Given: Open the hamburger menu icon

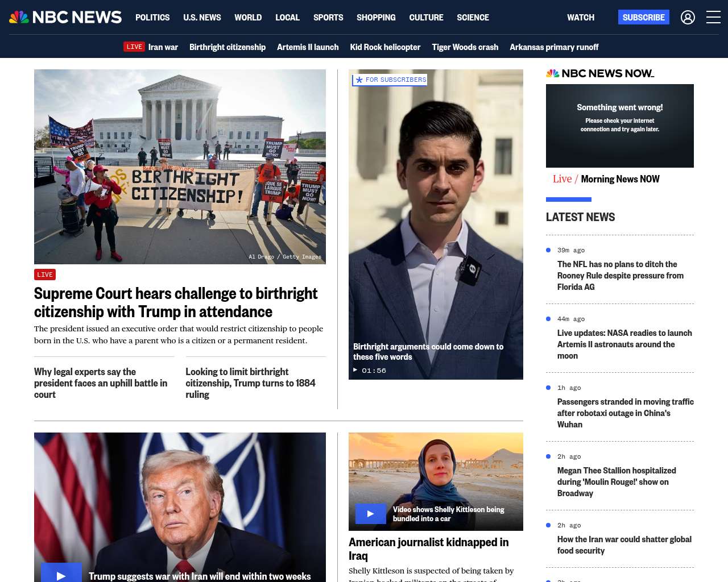Looking at the screenshot, I should [x=713, y=18].
